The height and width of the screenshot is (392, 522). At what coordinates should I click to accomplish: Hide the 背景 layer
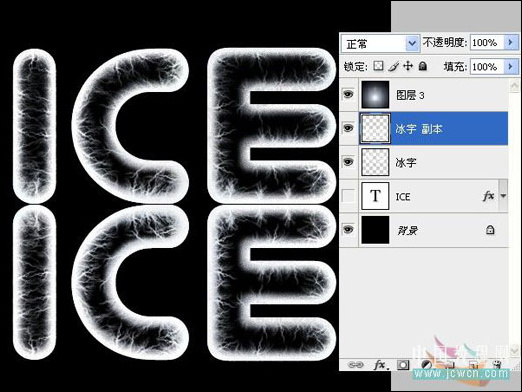348,229
